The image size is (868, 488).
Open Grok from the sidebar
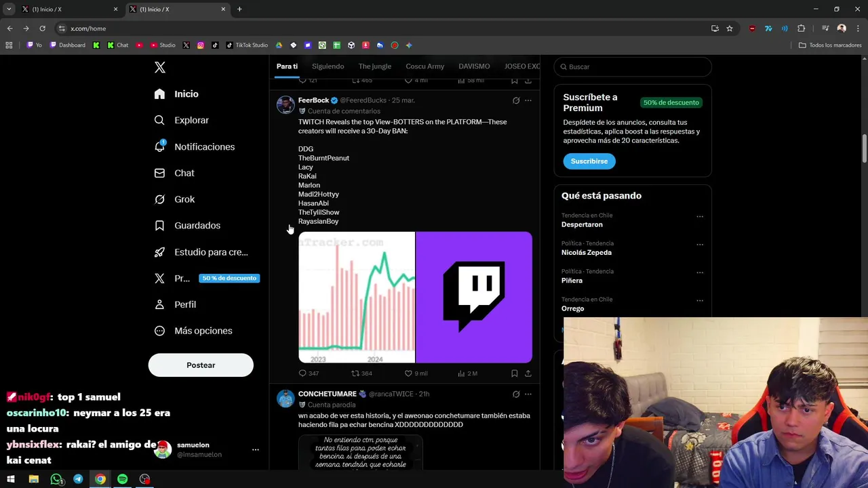pyautogui.click(x=174, y=199)
